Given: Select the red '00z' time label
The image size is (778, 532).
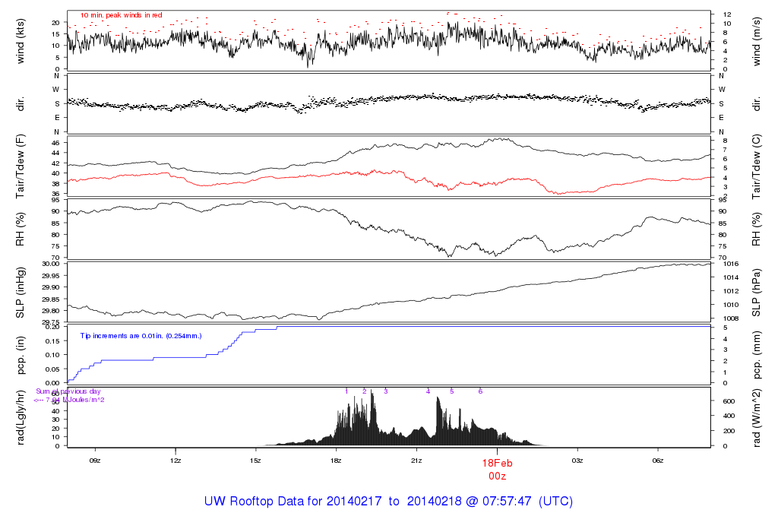Looking at the screenshot, I should point(497,477).
